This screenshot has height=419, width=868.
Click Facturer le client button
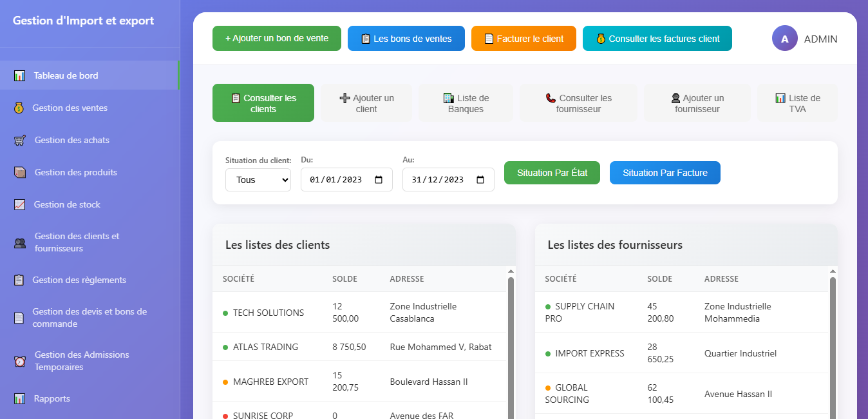[524, 38]
